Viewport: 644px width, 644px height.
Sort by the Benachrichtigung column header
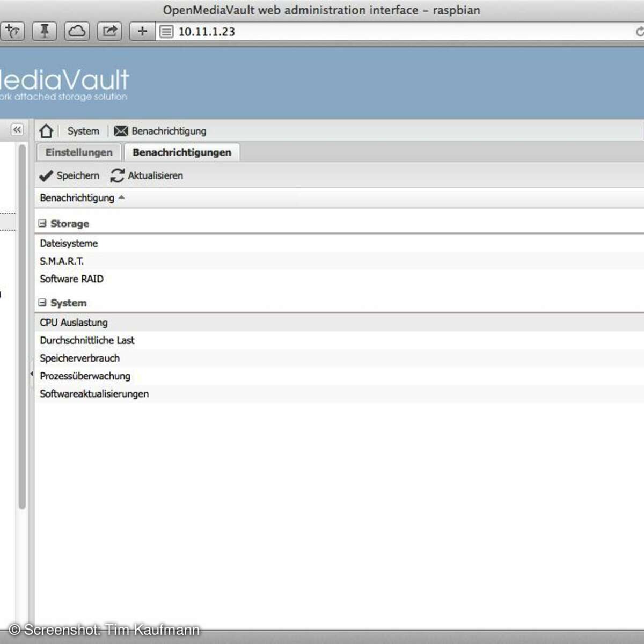(77, 198)
